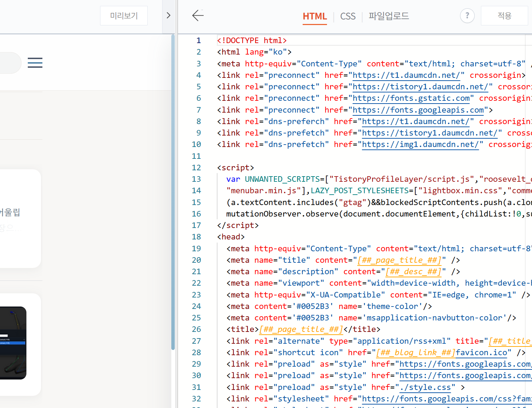Click line number 1 in gutter

coord(198,41)
